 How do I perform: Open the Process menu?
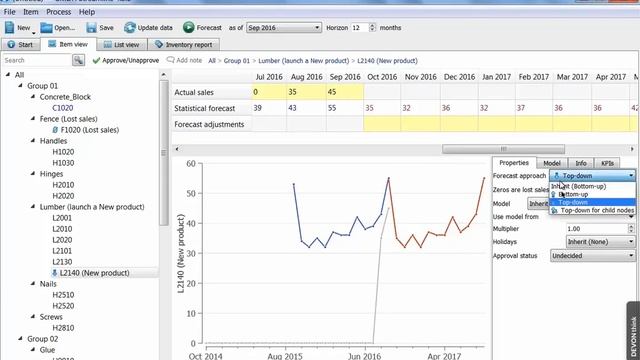pyautogui.click(x=58, y=12)
